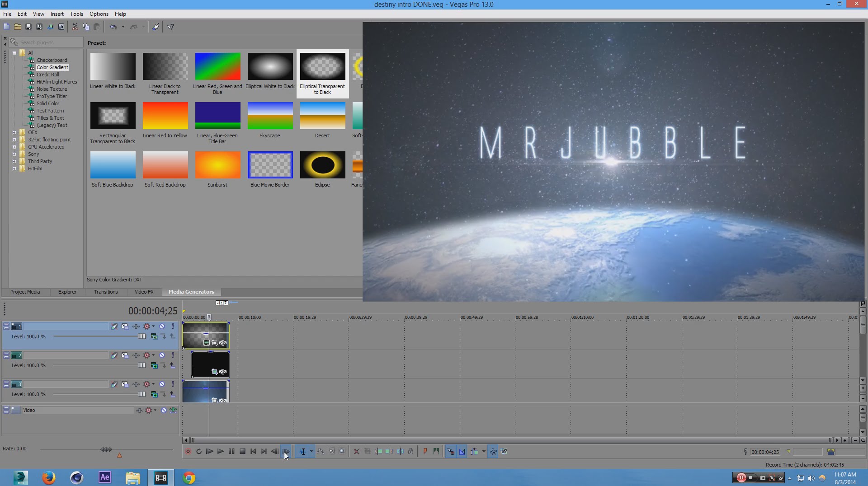
Task: Stop playback with the Stop button
Action: (x=242, y=451)
